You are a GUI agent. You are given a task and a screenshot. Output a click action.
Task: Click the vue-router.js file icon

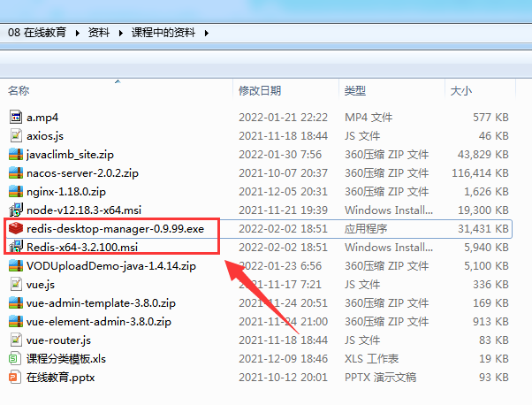[16, 340]
